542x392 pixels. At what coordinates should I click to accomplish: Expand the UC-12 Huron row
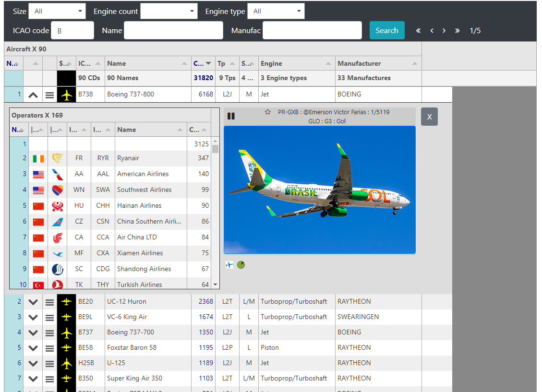pos(33,302)
